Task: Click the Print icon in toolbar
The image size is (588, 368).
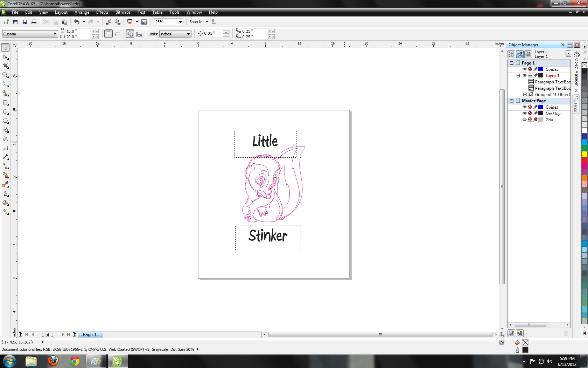Action: pos(34,22)
